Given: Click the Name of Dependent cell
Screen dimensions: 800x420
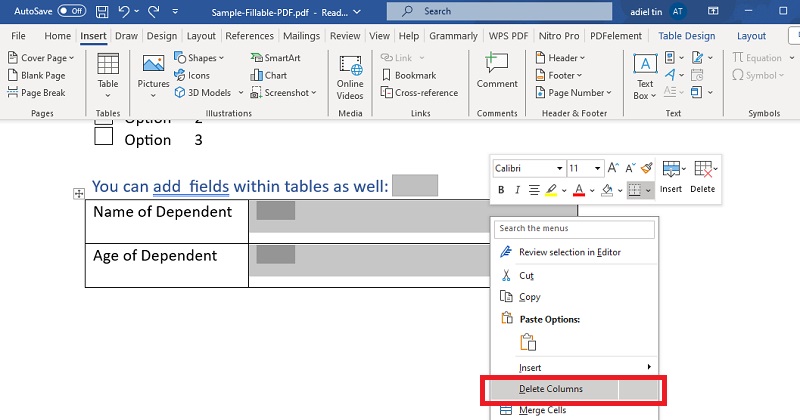Looking at the screenshot, I should tap(167, 221).
